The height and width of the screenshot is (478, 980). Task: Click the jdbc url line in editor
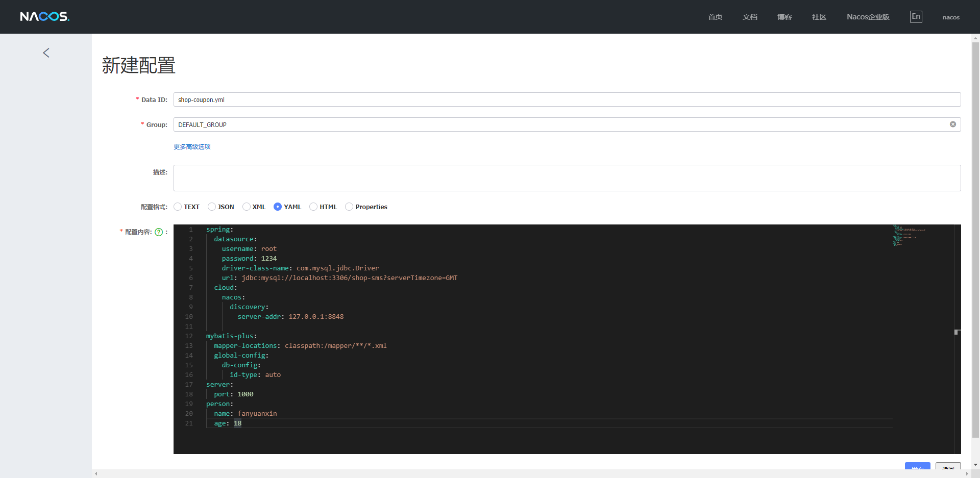(339, 278)
